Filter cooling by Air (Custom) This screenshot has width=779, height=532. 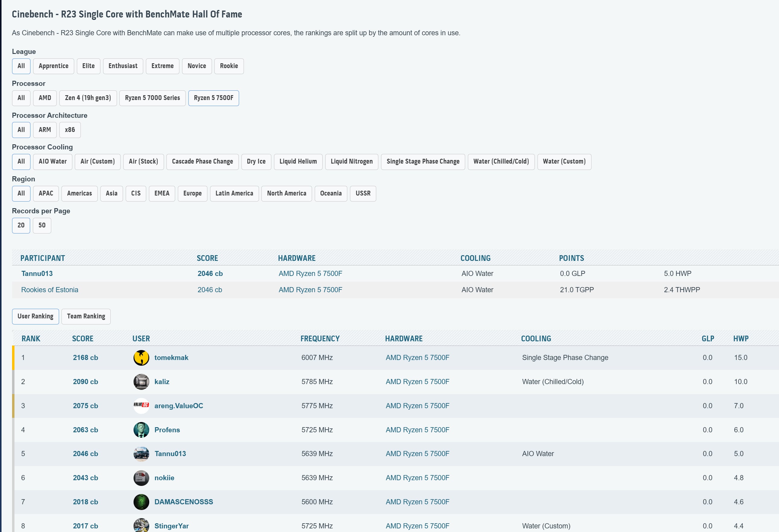(98, 161)
